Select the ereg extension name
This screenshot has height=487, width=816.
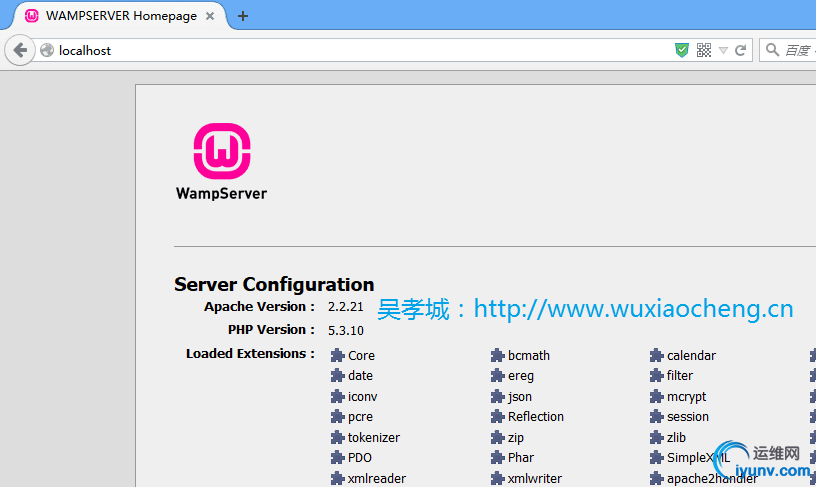(521, 376)
